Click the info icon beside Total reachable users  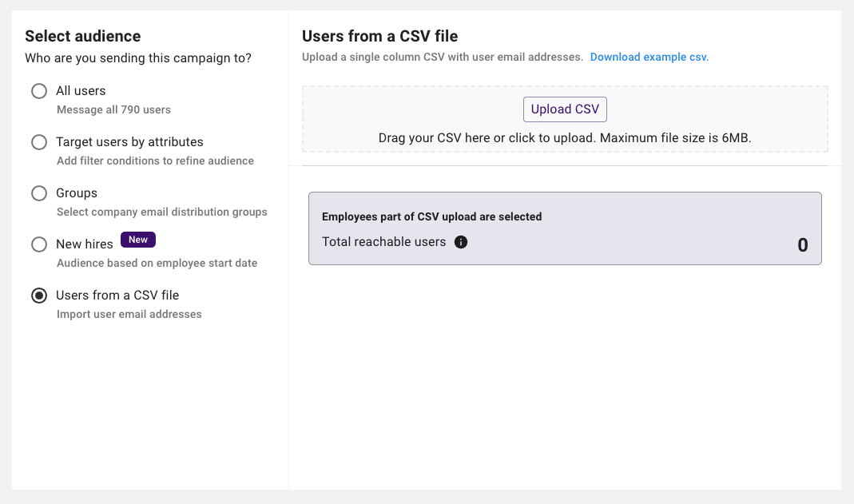click(x=461, y=242)
